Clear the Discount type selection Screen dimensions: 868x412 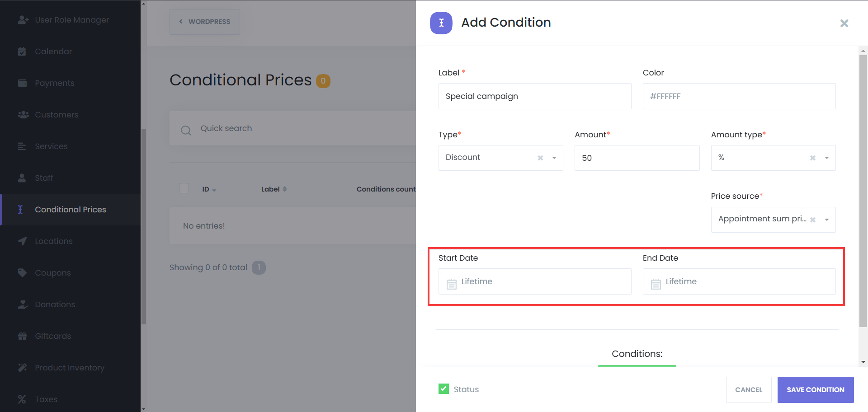(540, 158)
